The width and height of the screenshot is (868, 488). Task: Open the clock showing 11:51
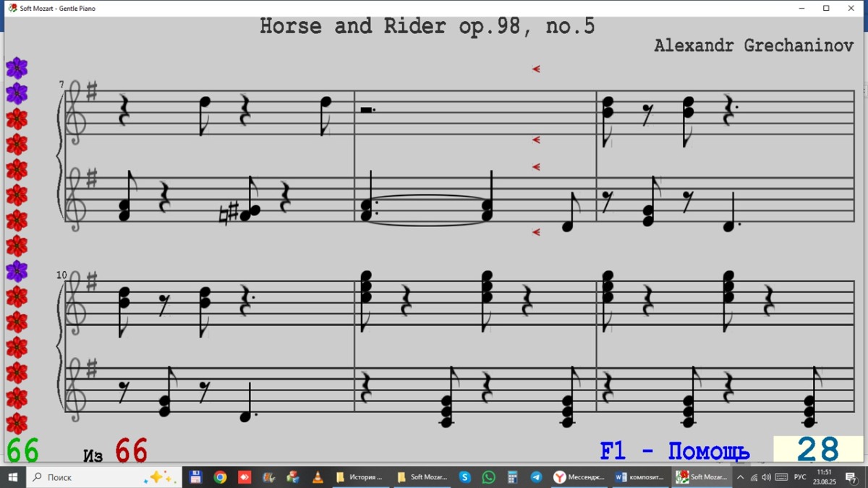[x=825, y=477]
